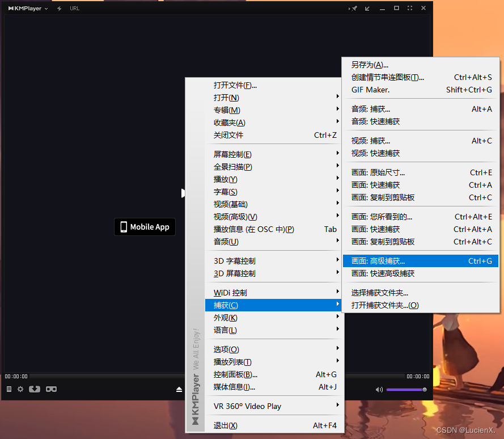Screen dimensions: 504x439
Task: Click the shrink window arrow icon
Action: coord(366,10)
